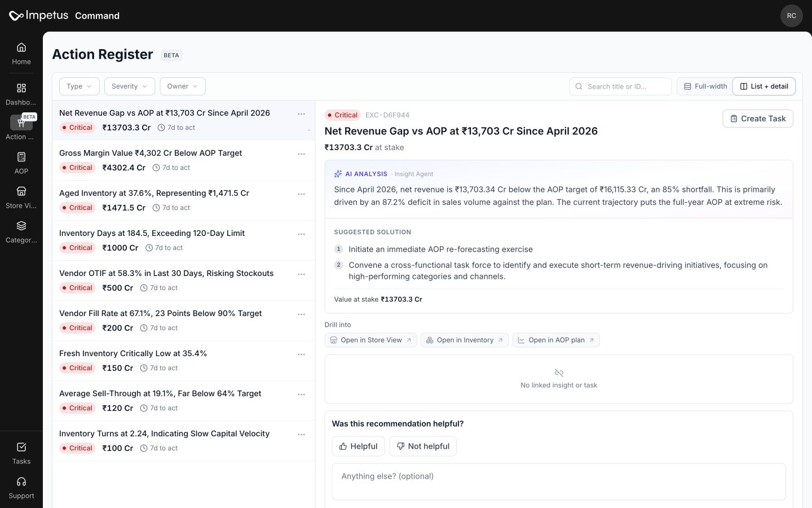The width and height of the screenshot is (812, 508).
Task: Select Inventory Turns at 2.24 item
Action: [183, 441]
